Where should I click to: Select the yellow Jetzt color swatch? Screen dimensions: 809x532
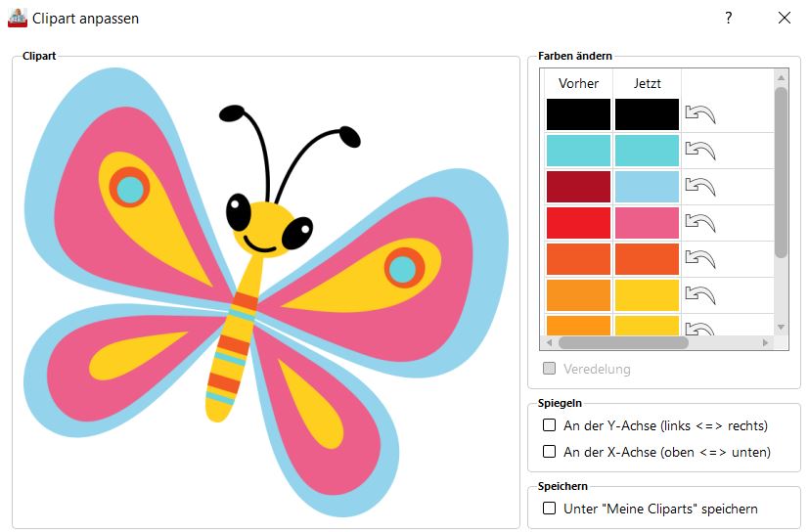[647, 295]
